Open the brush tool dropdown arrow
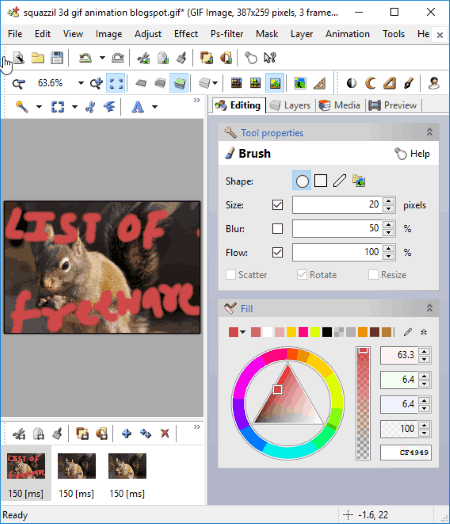Screen dimensions: 450x524 [x=39, y=107]
